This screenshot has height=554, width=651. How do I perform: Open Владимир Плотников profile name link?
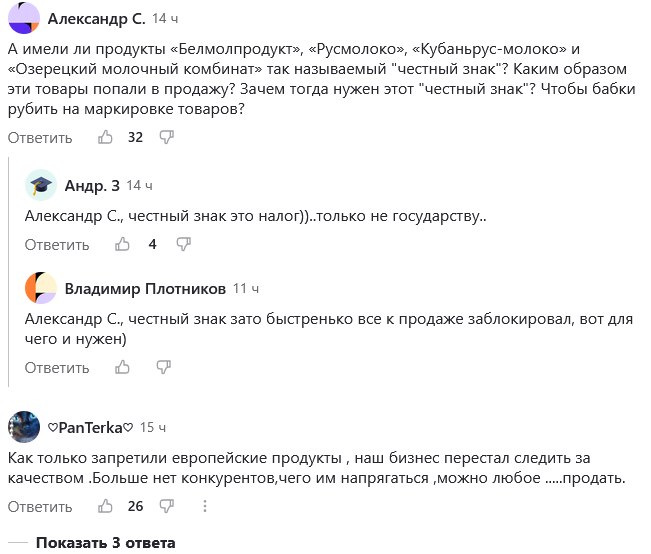[145, 289]
